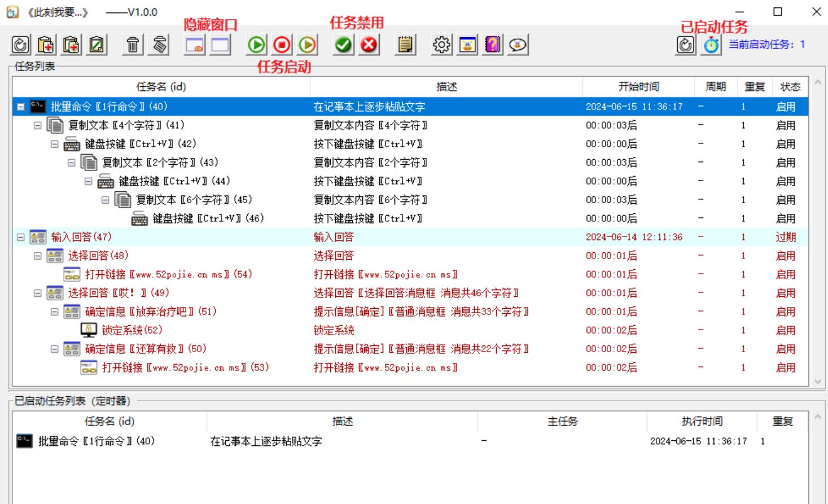Image resolution: width=828 pixels, height=504 pixels.
Task: Collapse the 批量命令 (40) tree node
Action: point(21,107)
